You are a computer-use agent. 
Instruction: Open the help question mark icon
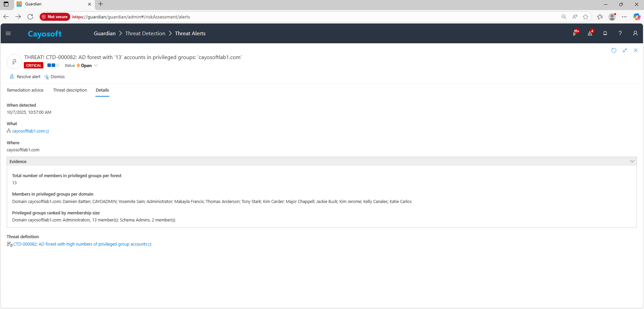620,33
